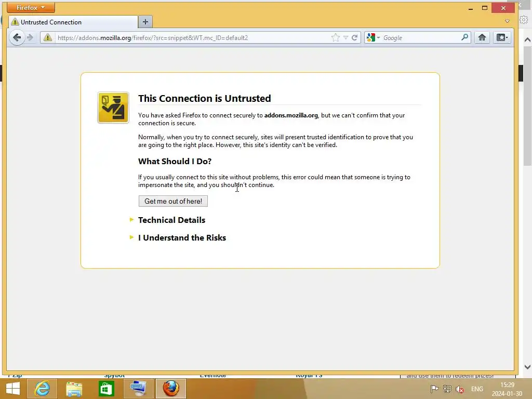The image size is (532, 399).
Task: Open the bookmarks menu button
Action: click(502, 37)
